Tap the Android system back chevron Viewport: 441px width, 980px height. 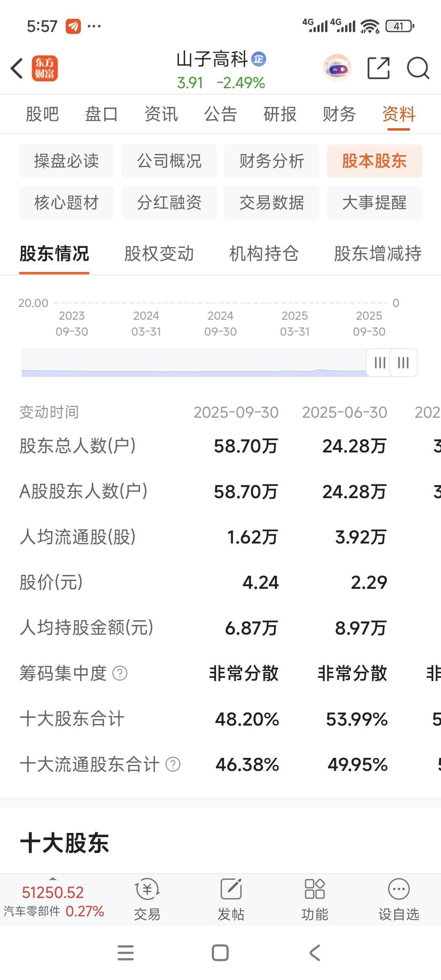(315, 953)
